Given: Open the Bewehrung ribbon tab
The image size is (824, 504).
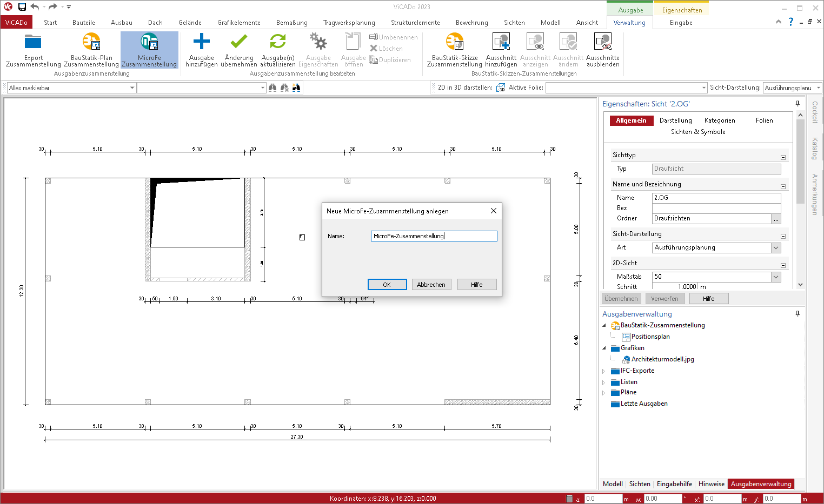Looking at the screenshot, I should point(471,23).
